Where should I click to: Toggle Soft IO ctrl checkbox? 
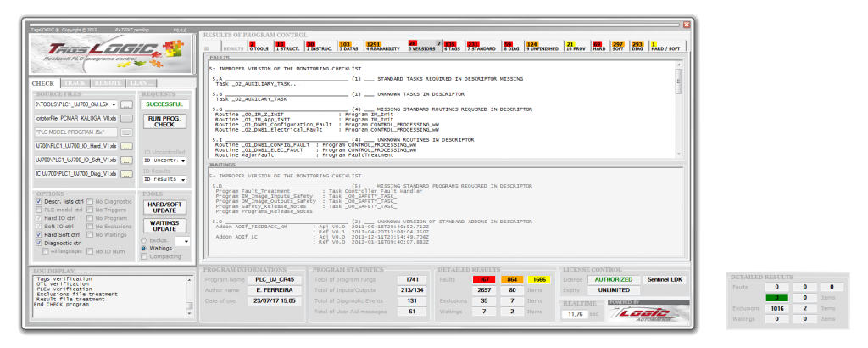(38, 227)
